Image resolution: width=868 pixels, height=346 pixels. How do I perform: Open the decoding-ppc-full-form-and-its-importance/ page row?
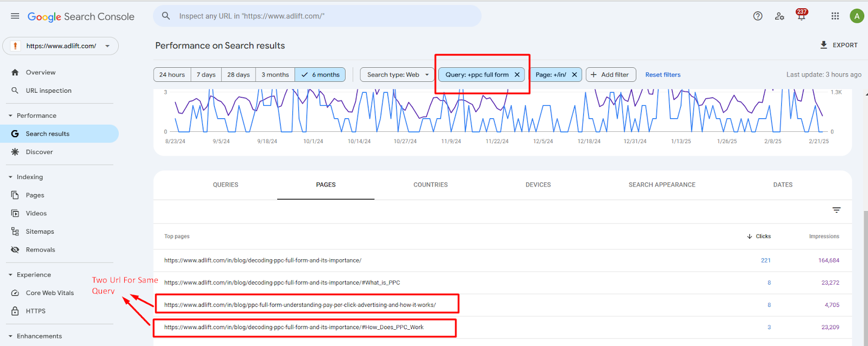click(502, 260)
